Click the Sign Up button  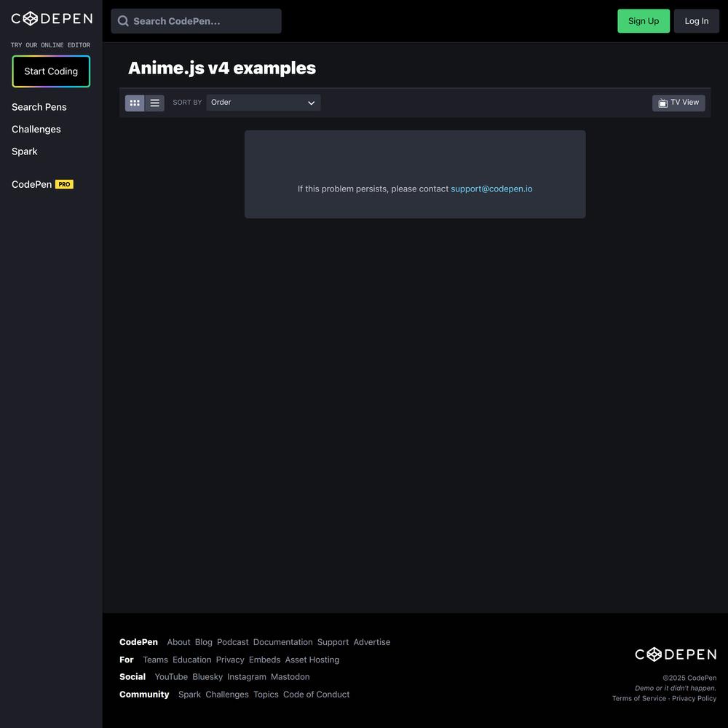point(643,21)
